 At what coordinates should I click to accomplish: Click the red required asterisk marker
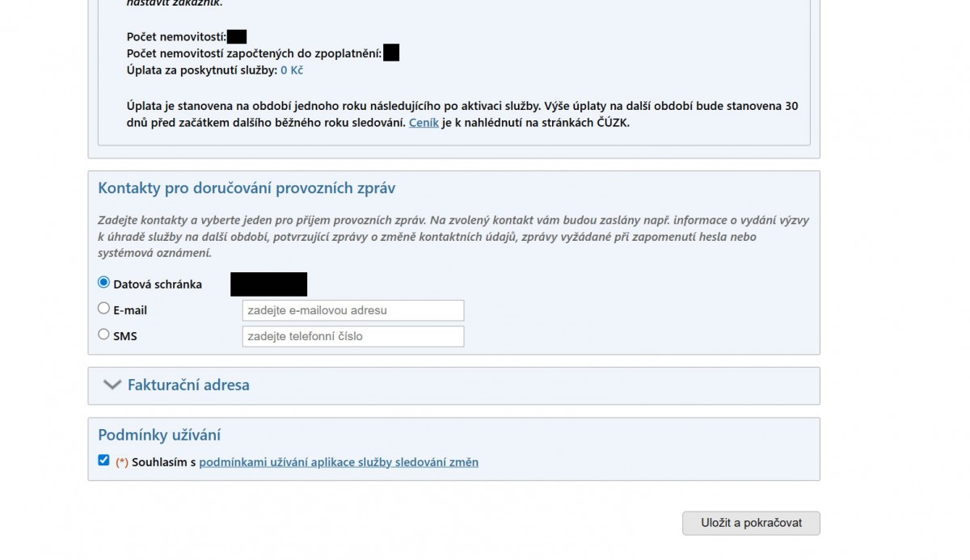[122, 463]
